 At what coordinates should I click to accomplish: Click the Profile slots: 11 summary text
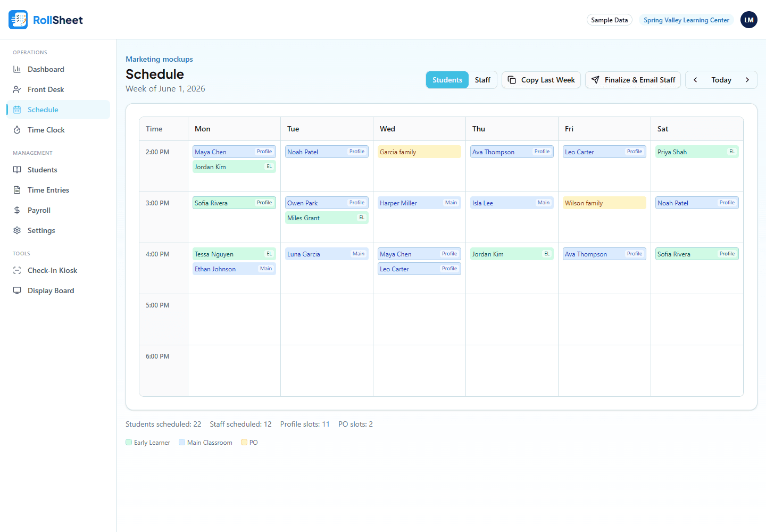[305, 424]
